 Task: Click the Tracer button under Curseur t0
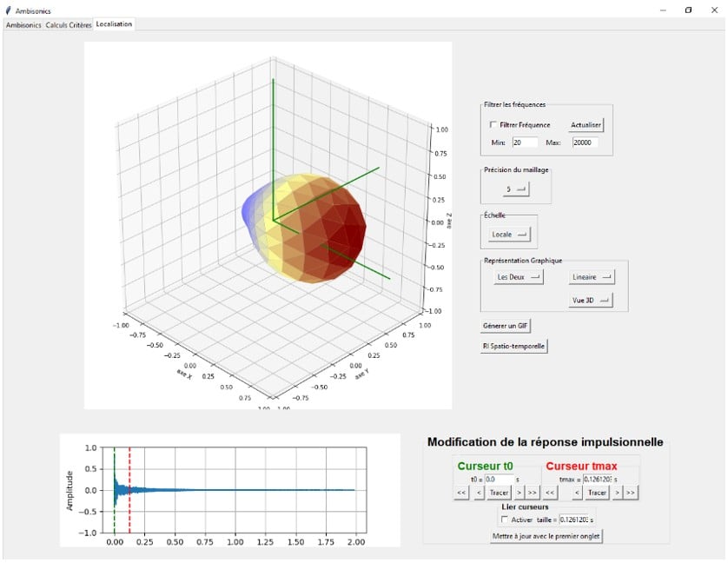[x=500, y=493]
